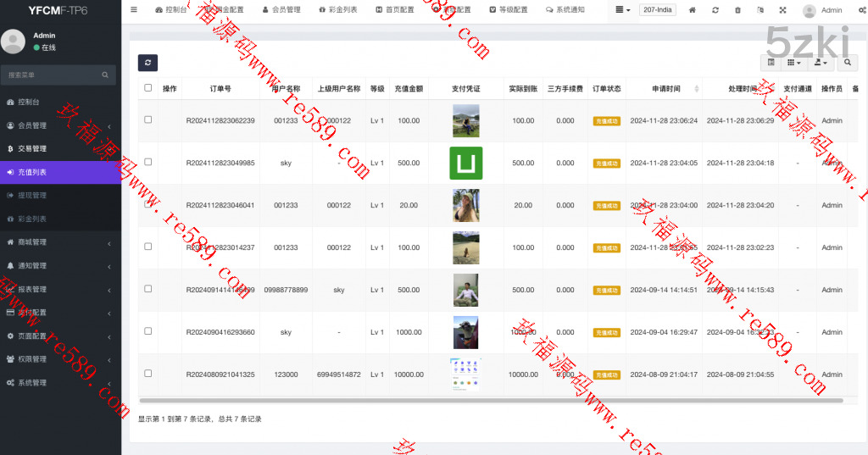This screenshot has width=868, height=455.
Task: Tick the select-all checkbox in table header
Action: (x=148, y=88)
